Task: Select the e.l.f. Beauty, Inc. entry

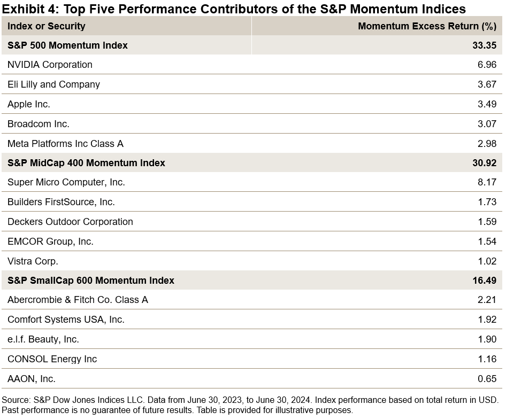Action: coord(43,339)
